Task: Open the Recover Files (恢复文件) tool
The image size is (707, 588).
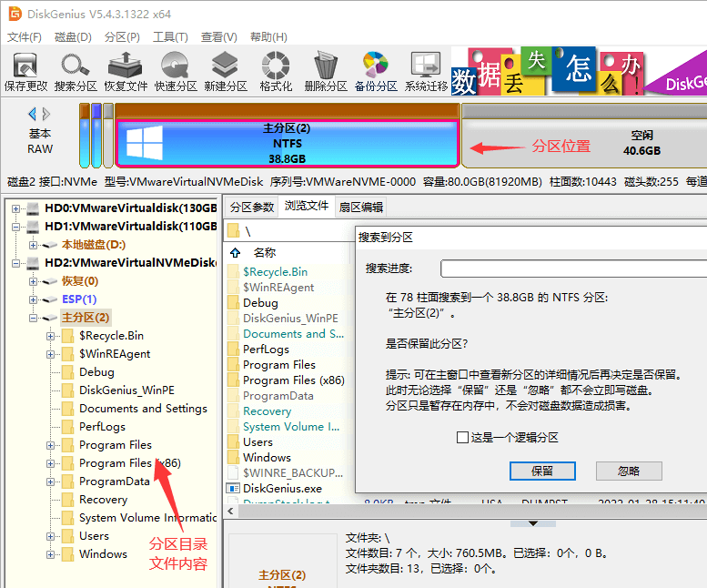Action: [126, 71]
